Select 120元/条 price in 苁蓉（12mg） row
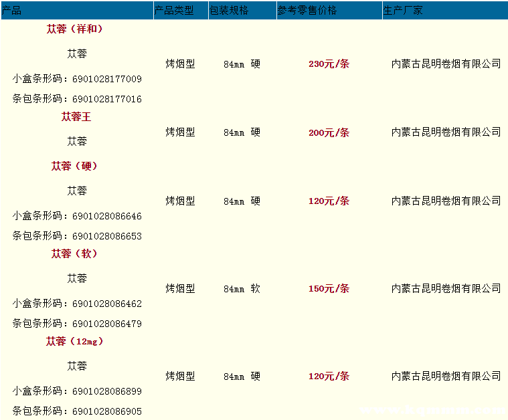Viewport: 508px width, 420px height. [329, 377]
